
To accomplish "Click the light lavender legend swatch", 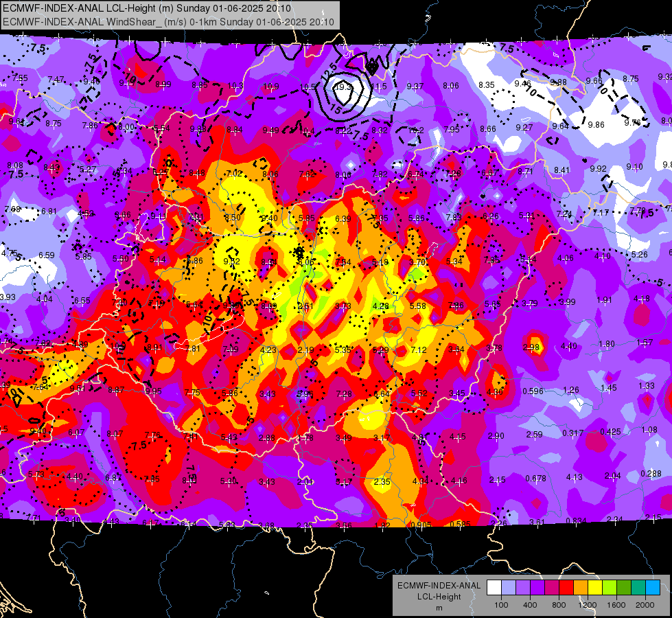I will tap(509, 588).
